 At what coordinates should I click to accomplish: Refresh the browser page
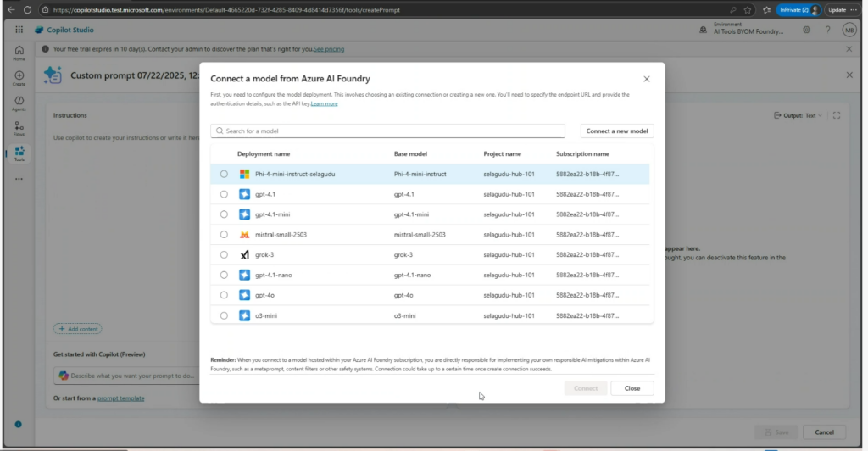point(27,9)
